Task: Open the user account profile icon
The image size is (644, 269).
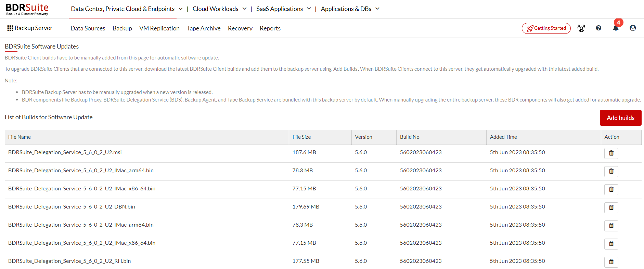Action: [x=633, y=28]
